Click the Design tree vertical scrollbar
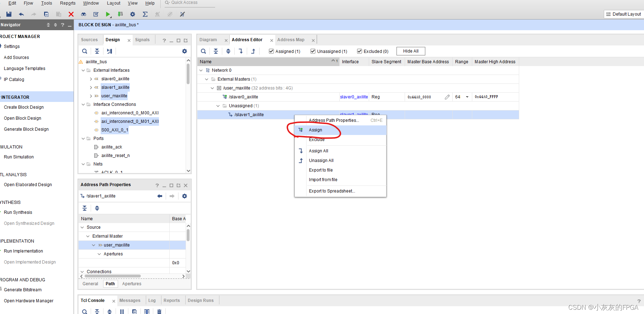644x314 pixels. pos(188,75)
